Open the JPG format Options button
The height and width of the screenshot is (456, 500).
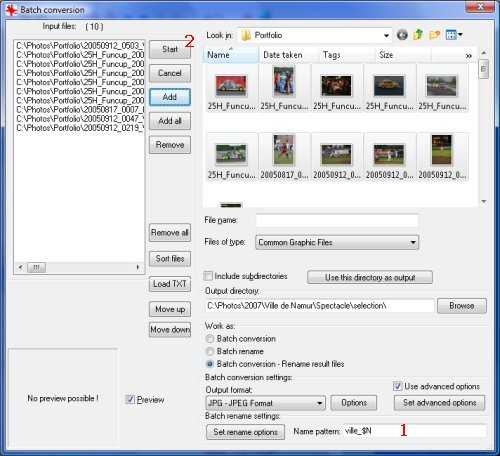click(354, 403)
